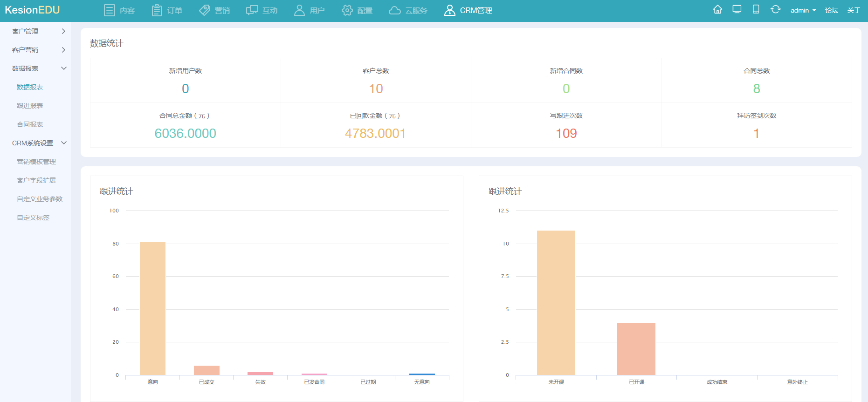The width and height of the screenshot is (868, 402).
Task: Select the 互动 top menu item
Action: click(x=262, y=10)
